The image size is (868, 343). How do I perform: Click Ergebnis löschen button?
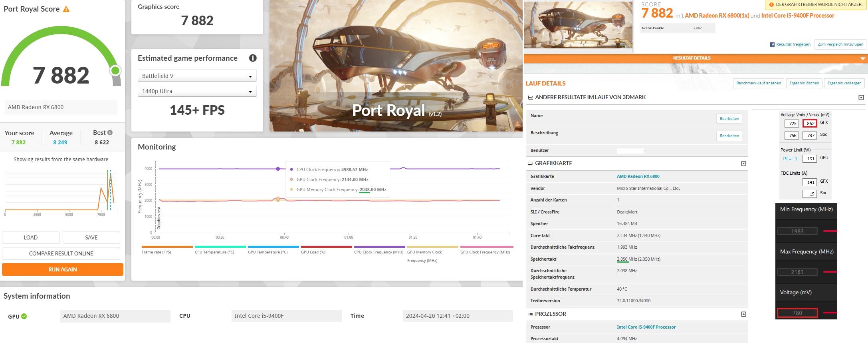pos(804,83)
